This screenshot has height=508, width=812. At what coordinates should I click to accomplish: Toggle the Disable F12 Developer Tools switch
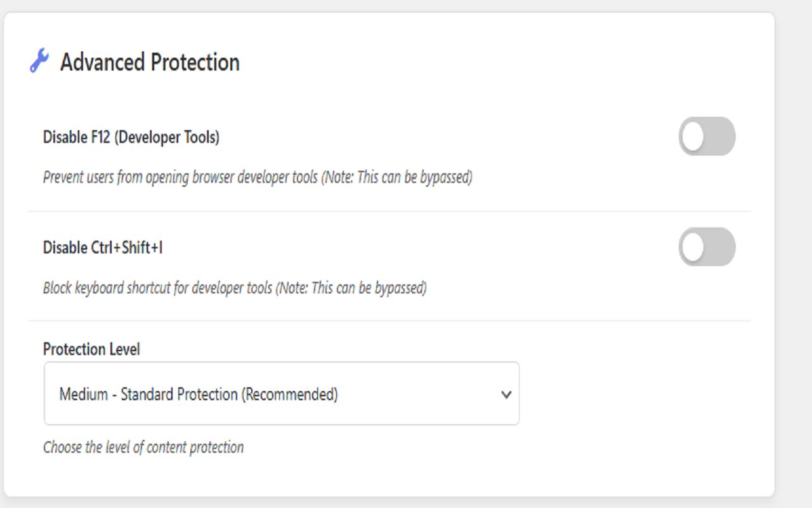click(x=707, y=137)
